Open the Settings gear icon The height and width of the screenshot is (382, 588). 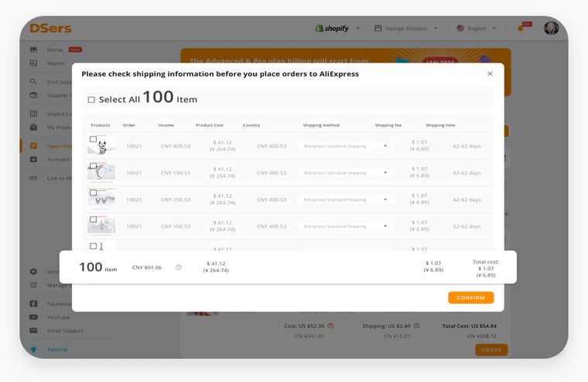pos(33,271)
